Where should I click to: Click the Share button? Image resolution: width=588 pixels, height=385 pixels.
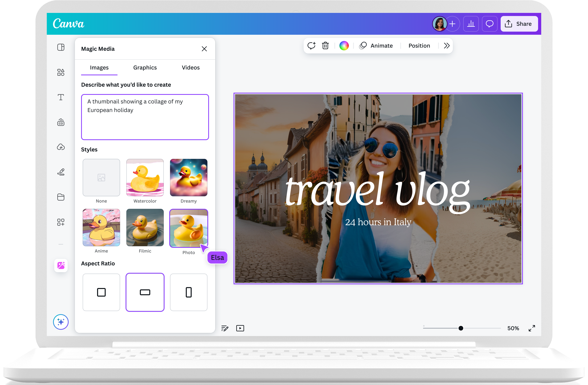(x=519, y=24)
